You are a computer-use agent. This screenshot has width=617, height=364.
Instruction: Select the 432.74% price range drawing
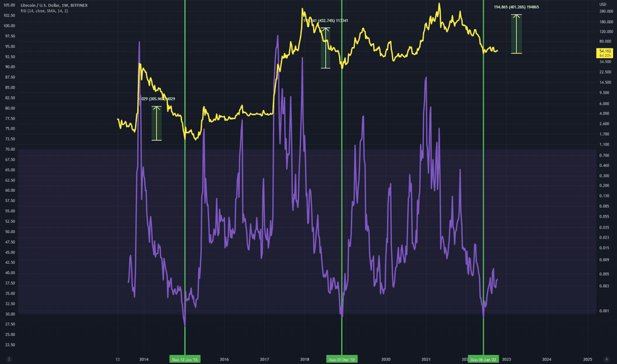click(x=326, y=48)
